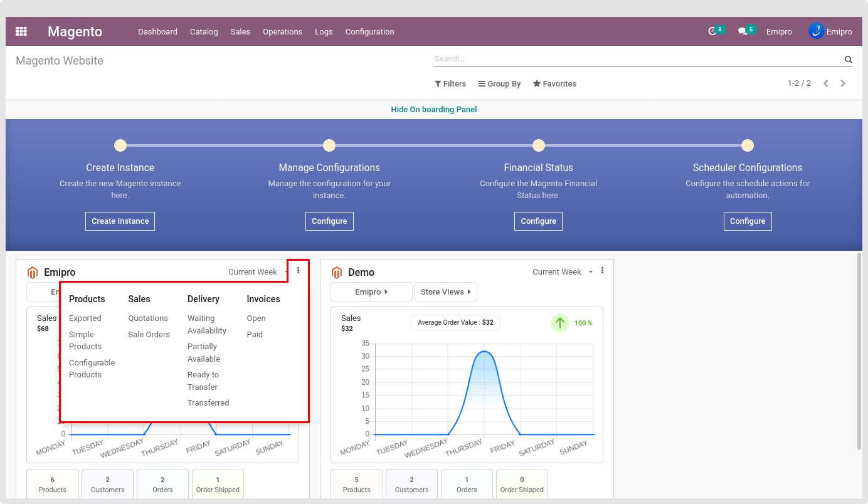Click the Create Instance step circle

pos(120,145)
